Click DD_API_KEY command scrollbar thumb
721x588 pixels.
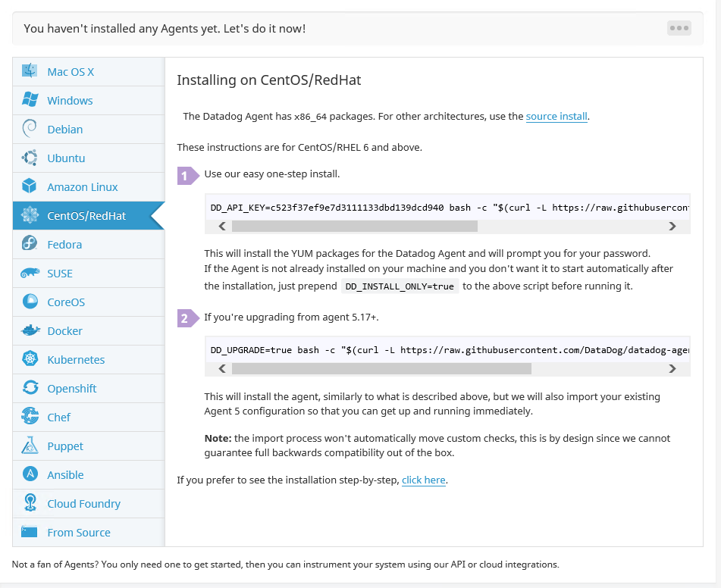click(x=355, y=227)
